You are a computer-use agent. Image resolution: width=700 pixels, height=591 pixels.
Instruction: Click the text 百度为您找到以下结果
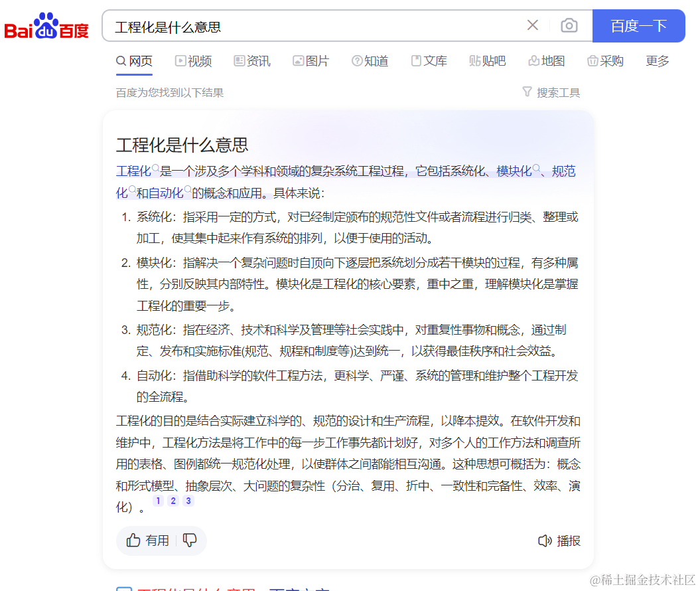[x=170, y=92]
